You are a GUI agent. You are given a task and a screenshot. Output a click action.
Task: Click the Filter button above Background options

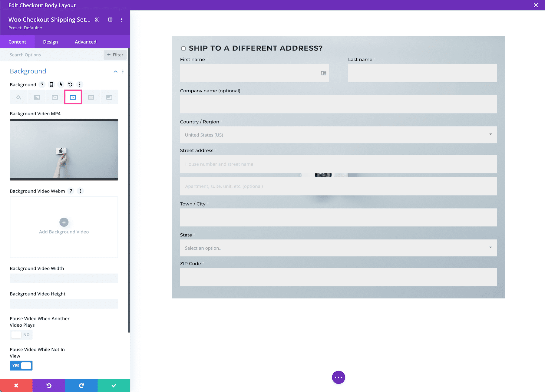pyautogui.click(x=115, y=55)
